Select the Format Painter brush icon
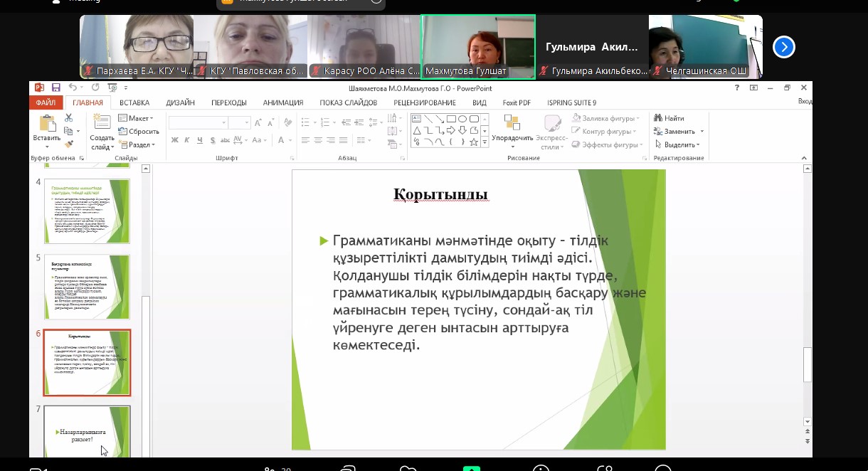The image size is (868, 471). click(x=69, y=144)
